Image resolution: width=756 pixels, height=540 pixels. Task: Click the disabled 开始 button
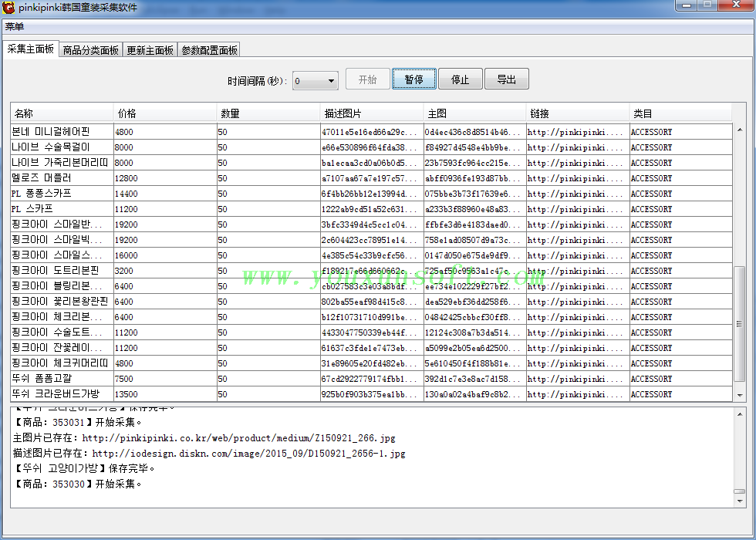click(x=367, y=79)
